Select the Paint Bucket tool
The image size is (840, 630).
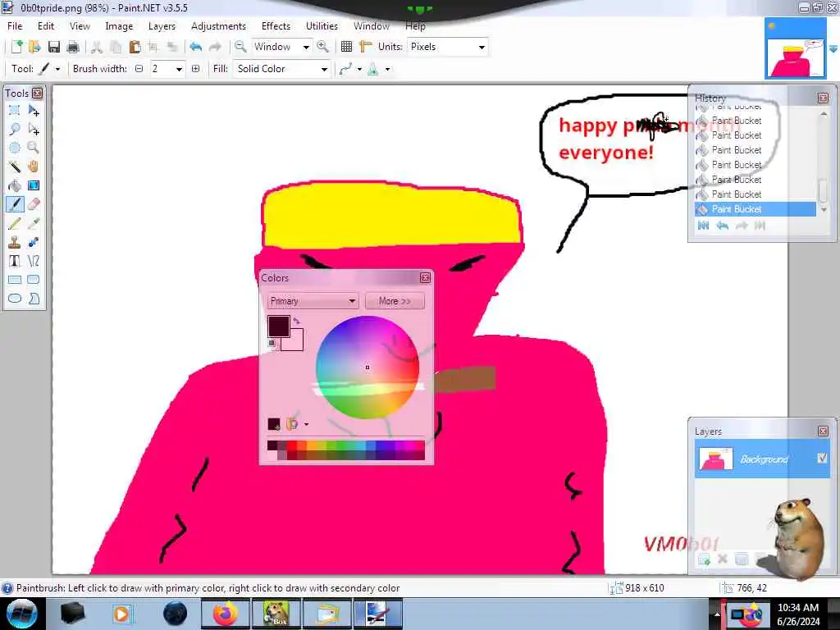point(15,185)
